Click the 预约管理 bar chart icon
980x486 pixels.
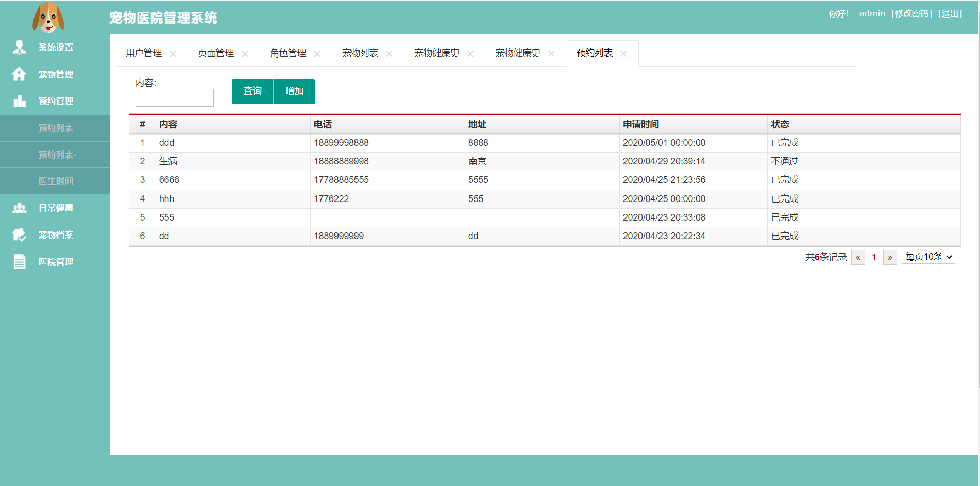pyautogui.click(x=20, y=101)
